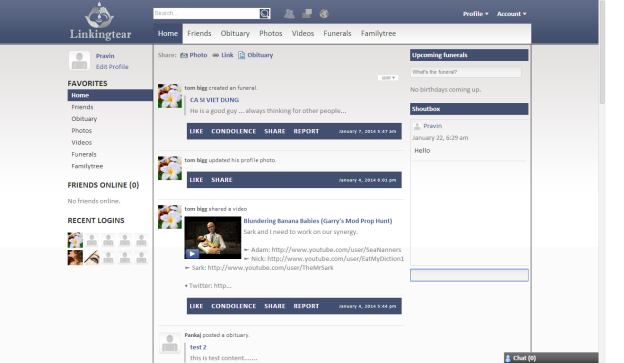Open tom bigg avatar on funeral post
Viewport: 624px width, 363px height.
coord(170,96)
